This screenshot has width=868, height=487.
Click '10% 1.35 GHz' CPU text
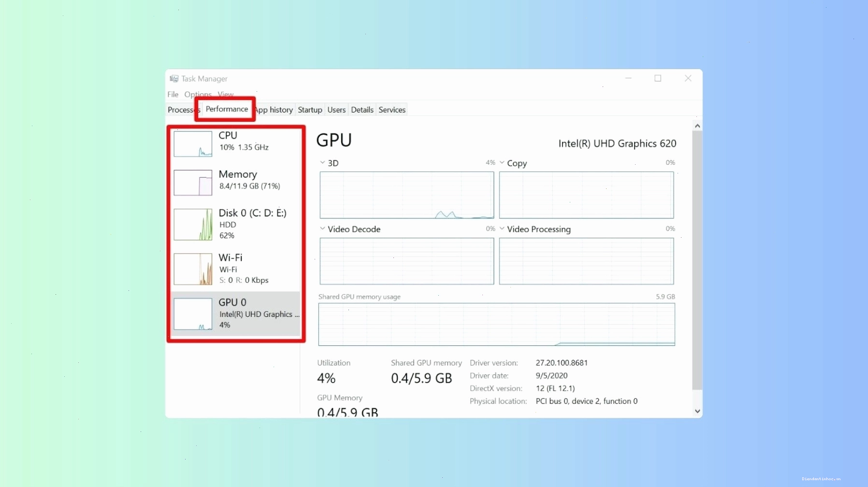[244, 147]
